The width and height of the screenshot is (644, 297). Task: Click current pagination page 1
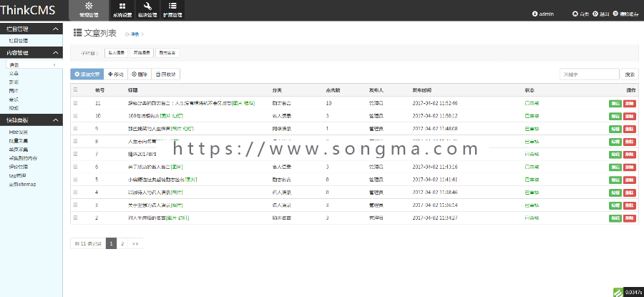coord(112,243)
